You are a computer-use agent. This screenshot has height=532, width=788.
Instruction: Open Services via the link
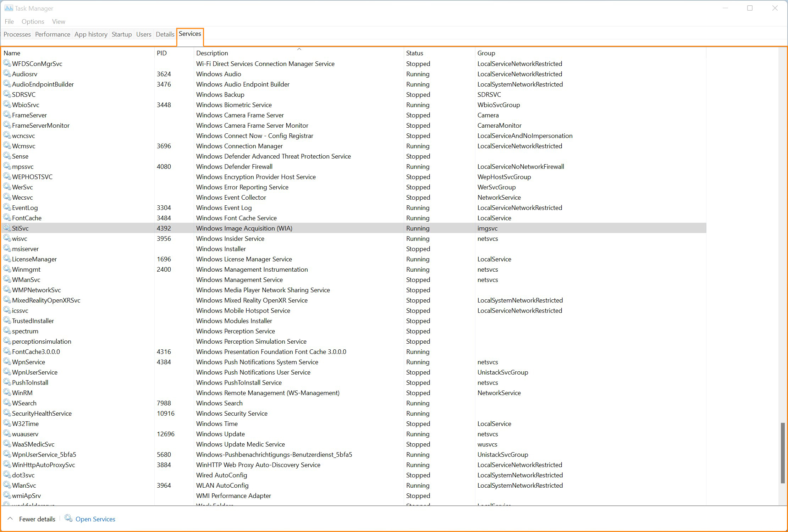[95, 519]
